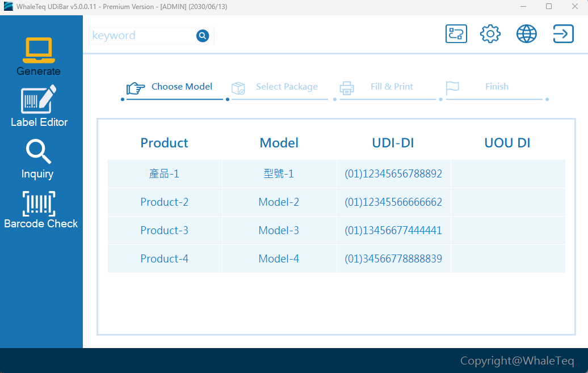Select the 產品-1 product cell
Viewport: 588px width, 373px height.
pos(165,174)
